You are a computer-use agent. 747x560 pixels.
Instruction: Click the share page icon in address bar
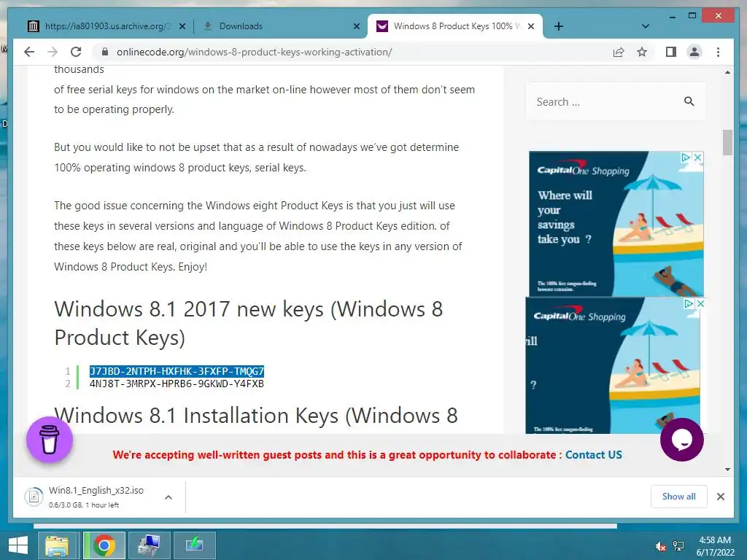tap(619, 52)
